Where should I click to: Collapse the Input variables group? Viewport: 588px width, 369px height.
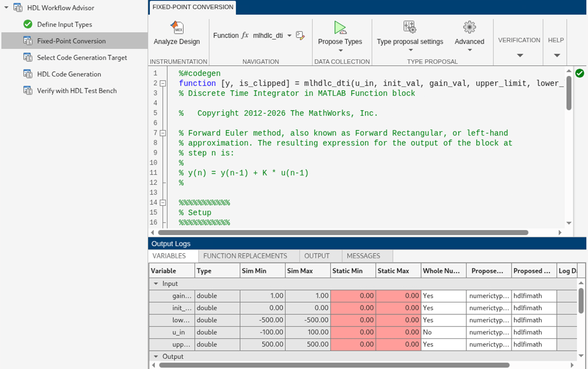click(x=156, y=284)
